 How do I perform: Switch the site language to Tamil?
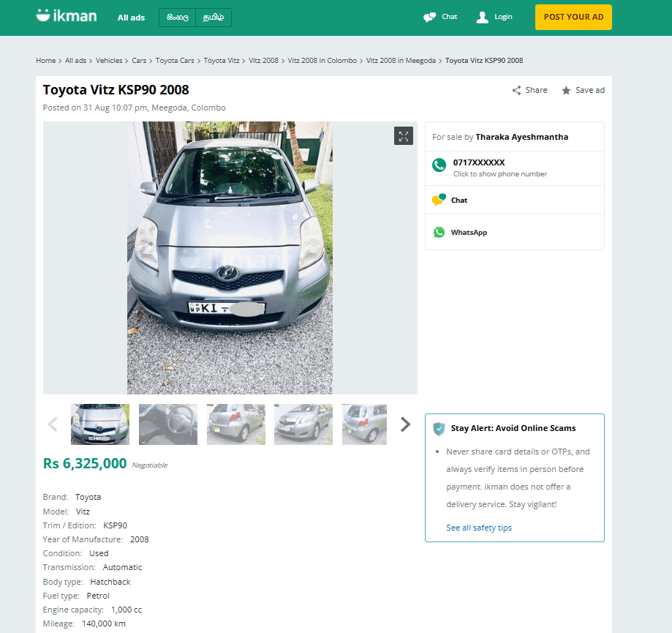point(213,17)
